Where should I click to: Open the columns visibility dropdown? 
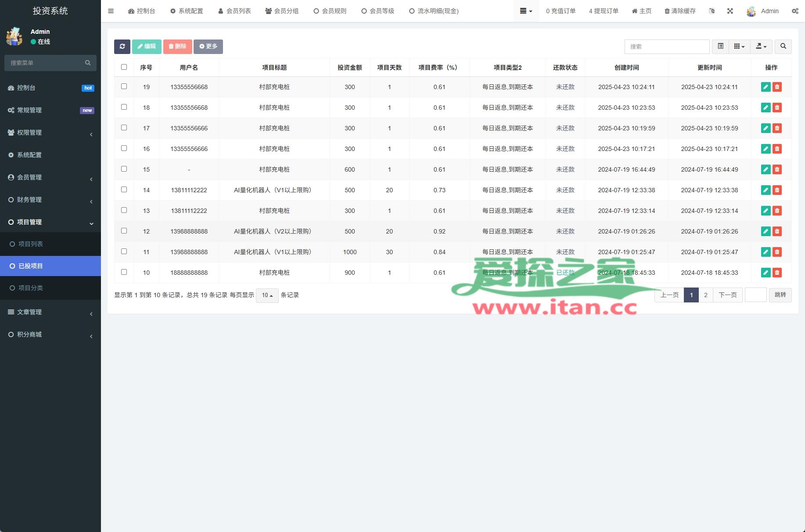pyautogui.click(x=739, y=47)
